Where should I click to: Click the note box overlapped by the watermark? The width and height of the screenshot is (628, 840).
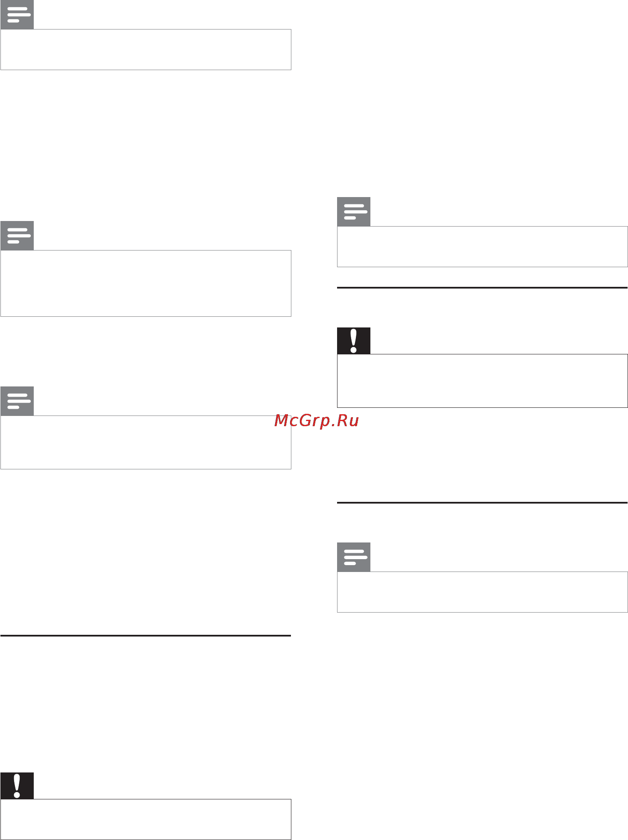point(146,442)
